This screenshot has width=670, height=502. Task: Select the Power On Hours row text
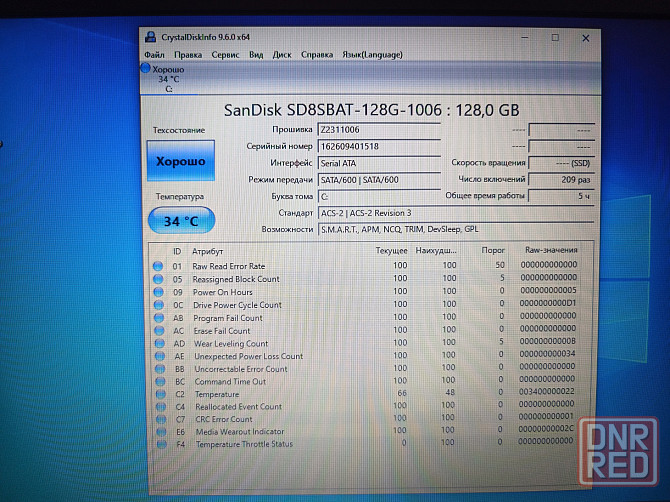[x=223, y=292]
